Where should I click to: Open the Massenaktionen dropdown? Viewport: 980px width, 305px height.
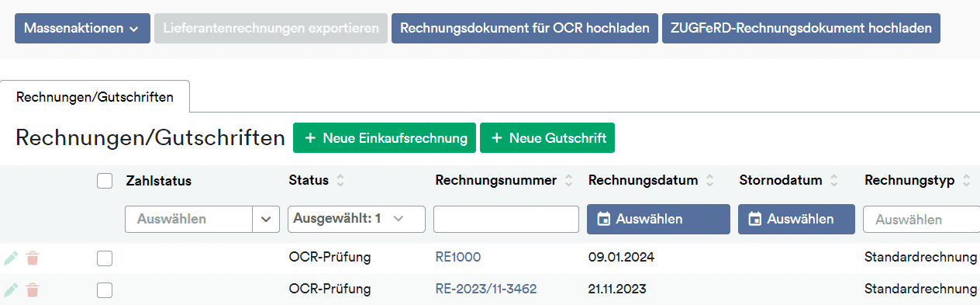82,28
